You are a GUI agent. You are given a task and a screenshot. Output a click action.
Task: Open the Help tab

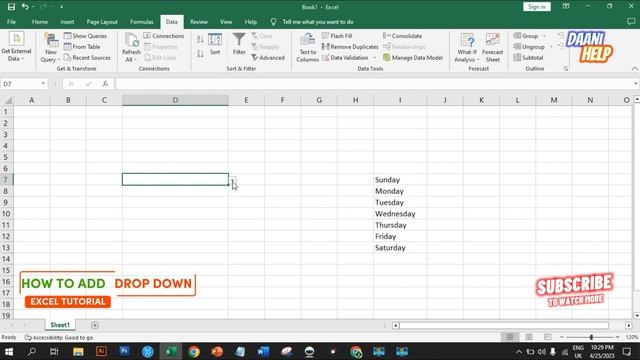[x=251, y=22]
